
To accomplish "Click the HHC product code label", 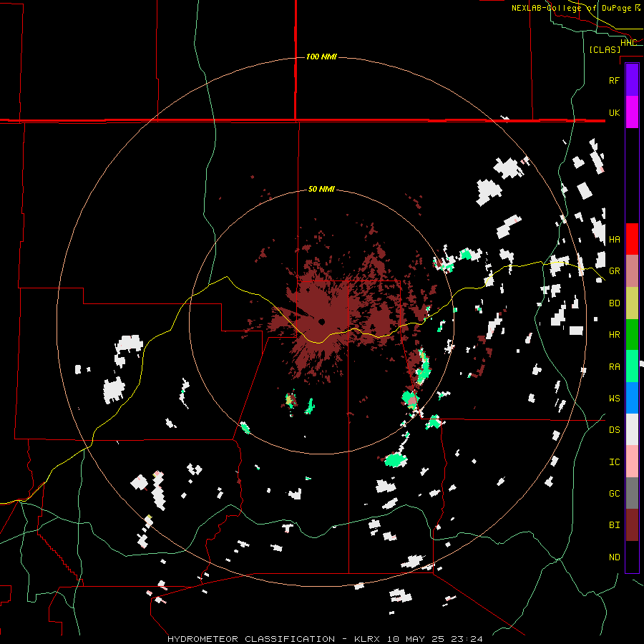I will click(x=628, y=43).
